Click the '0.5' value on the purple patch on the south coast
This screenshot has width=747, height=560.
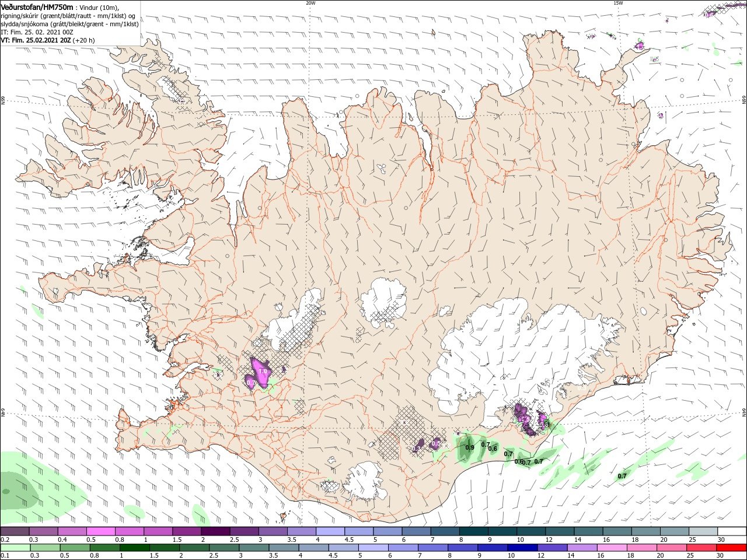coord(435,444)
